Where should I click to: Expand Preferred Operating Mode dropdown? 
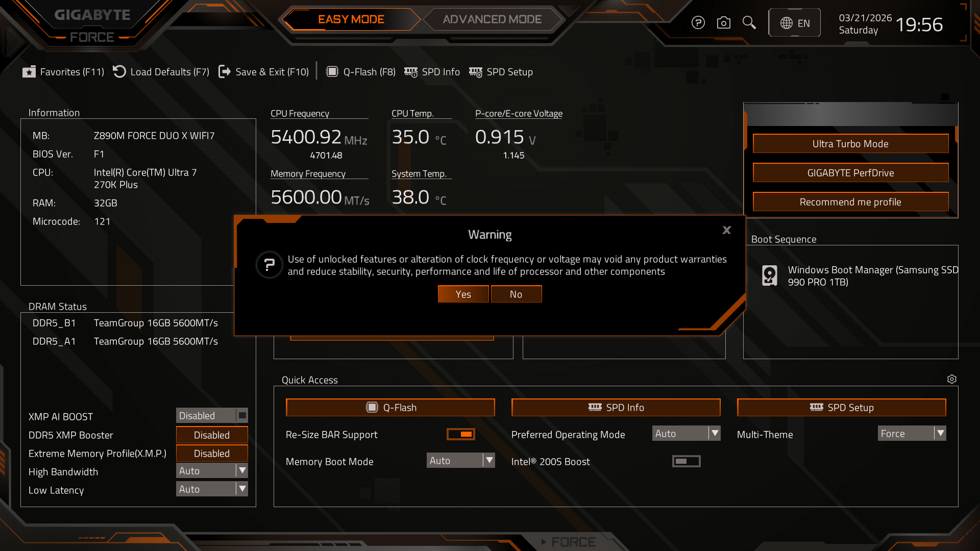tap(686, 434)
